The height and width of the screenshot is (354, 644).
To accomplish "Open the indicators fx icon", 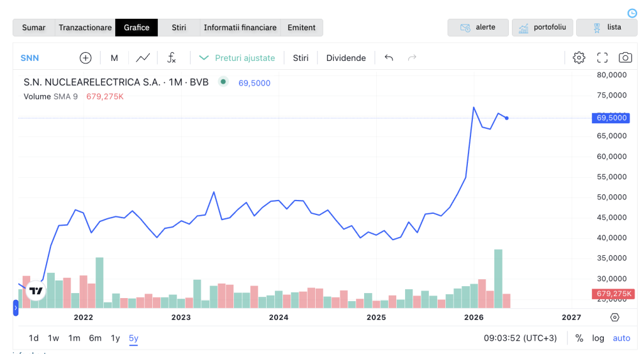I will [x=172, y=58].
